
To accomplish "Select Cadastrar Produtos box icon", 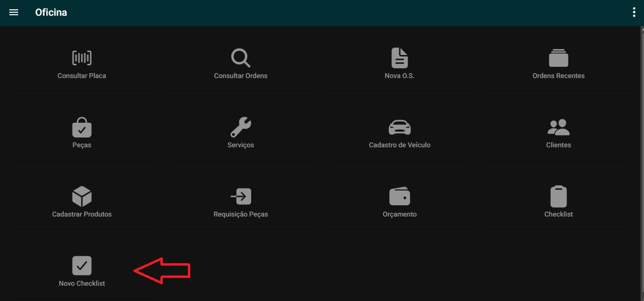I will click(x=82, y=196).
